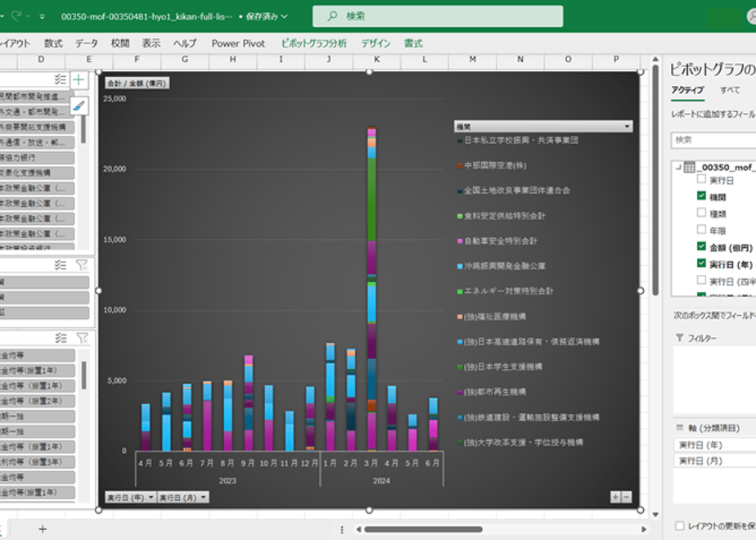Viewport: 756px width, 540px height.
Task: Select the 書式 ribbon tab
Action: click(x=413, y=43)
